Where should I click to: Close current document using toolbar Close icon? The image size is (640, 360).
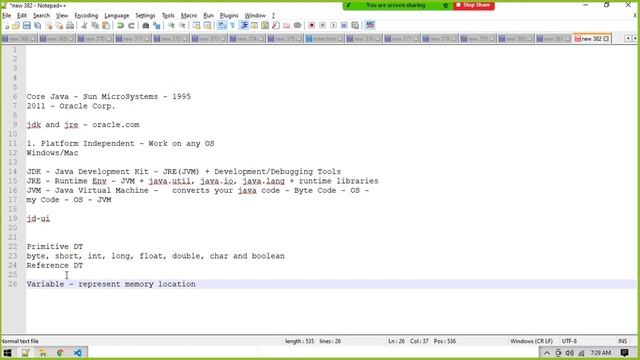pyautogui.click(x=49, y=25)
